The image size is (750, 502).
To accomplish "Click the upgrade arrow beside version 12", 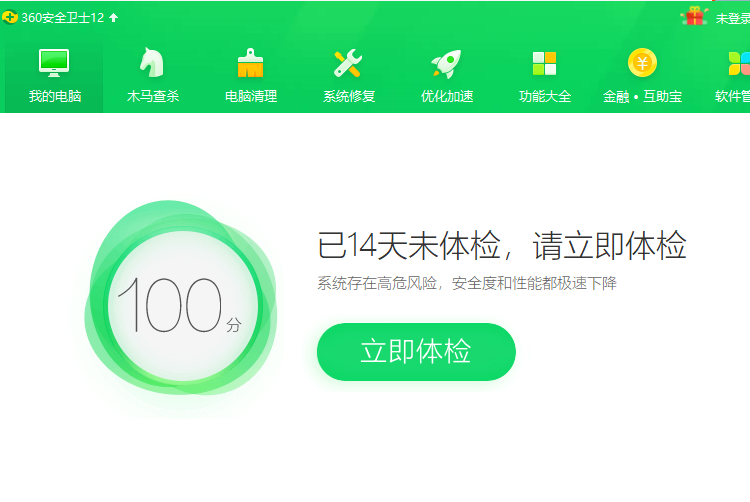I will click(x=113, y=17).
